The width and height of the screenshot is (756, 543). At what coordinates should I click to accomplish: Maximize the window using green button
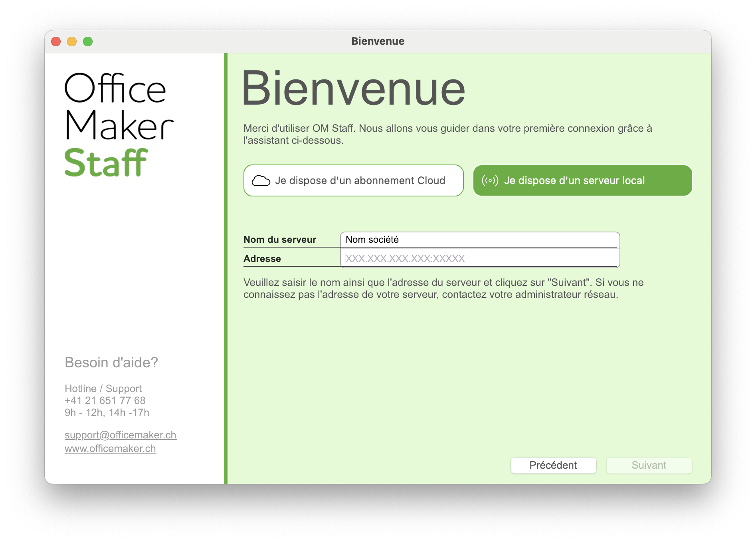pos(88,42)
